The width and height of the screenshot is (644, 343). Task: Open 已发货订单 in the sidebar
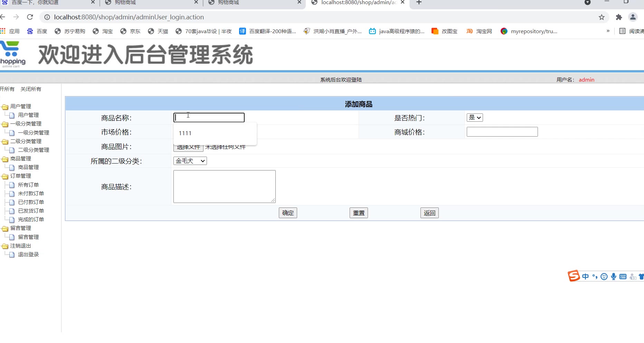(31, 211)
